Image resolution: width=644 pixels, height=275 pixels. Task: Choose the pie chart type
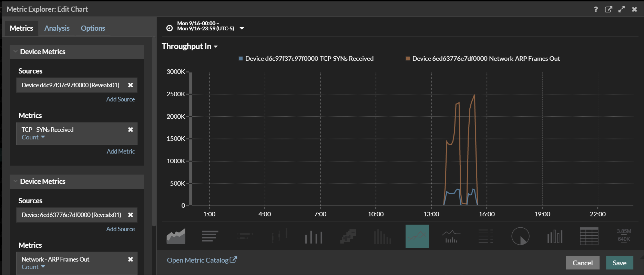click(x=520, y=236)
